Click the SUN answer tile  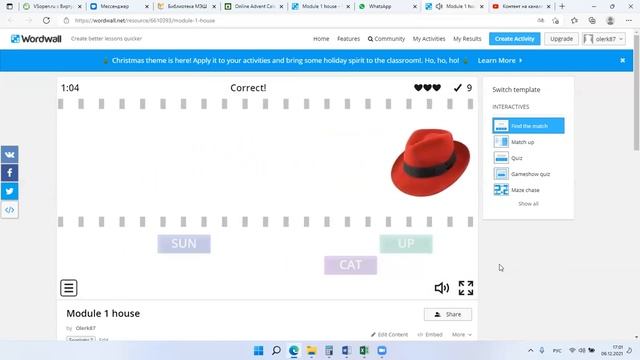pyautogui.click(x=184, y=244)
